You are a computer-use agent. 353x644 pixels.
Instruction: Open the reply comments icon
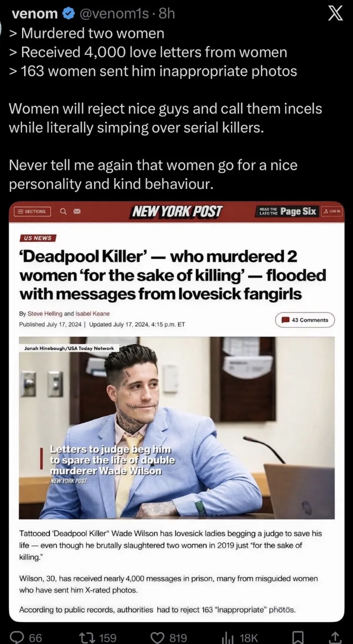click(x=17, y=637)
